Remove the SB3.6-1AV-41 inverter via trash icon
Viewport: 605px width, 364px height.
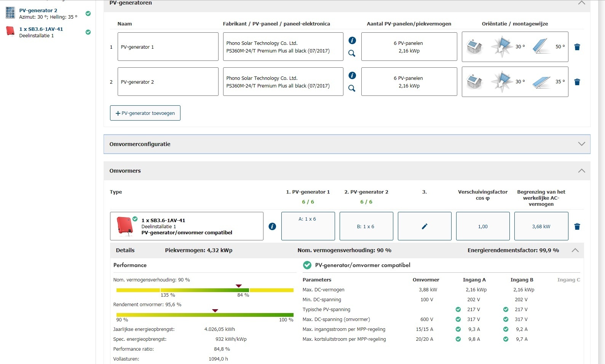577,227
